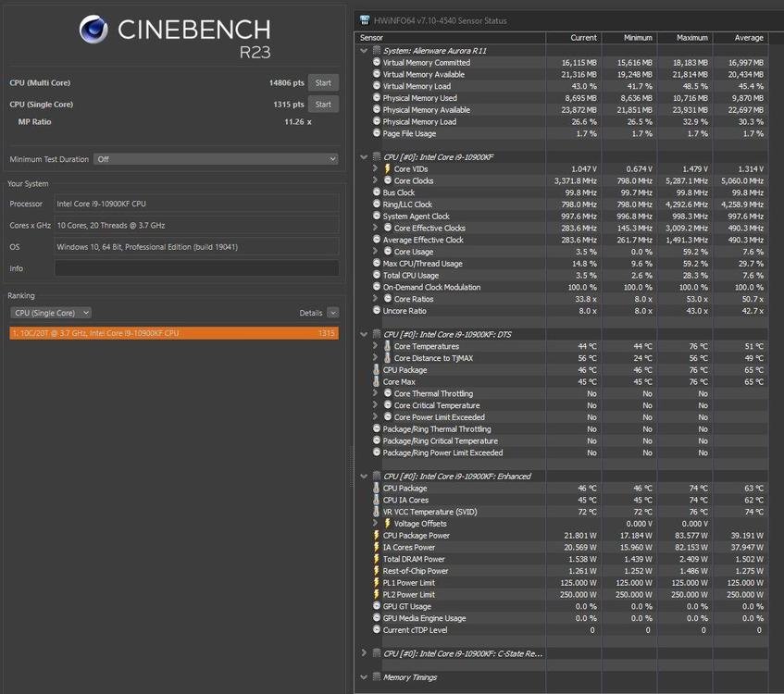This screenshot has width=784, height=694.
Task: Click the chip icon for System: Alienware Aurora R11
Action: tap(377, 51)
